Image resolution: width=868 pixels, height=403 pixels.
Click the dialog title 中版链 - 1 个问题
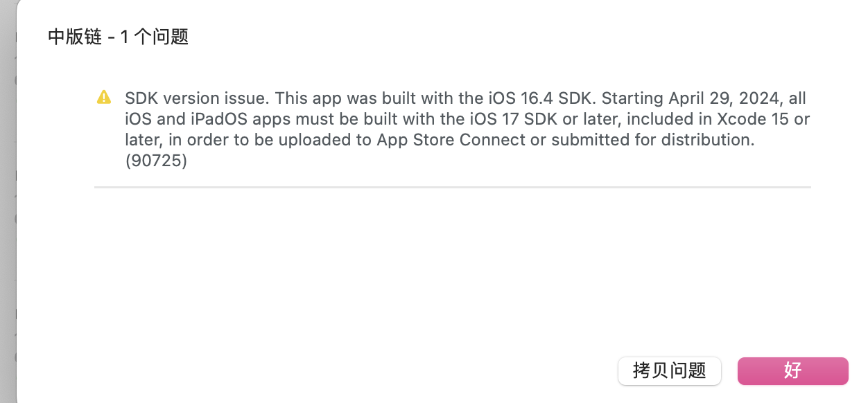[x=118, y=37]
